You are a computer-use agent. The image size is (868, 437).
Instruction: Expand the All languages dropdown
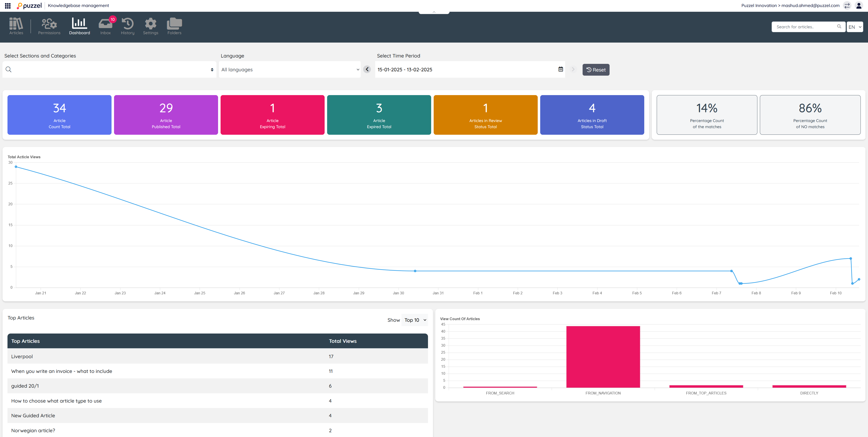[x=289, y=70]
